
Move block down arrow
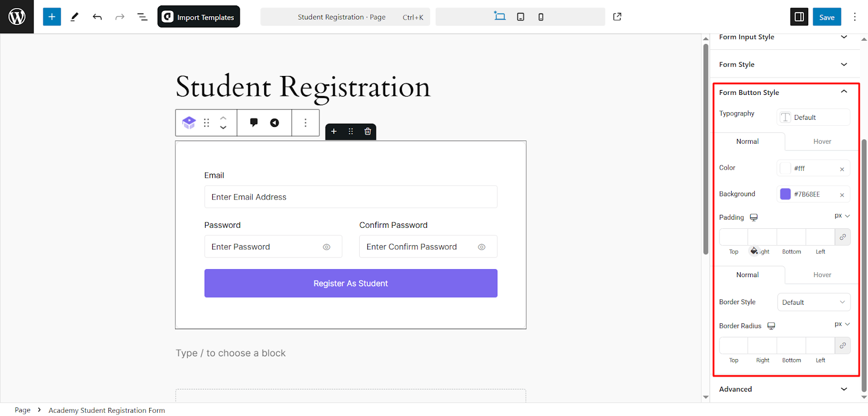coord(223,128)
